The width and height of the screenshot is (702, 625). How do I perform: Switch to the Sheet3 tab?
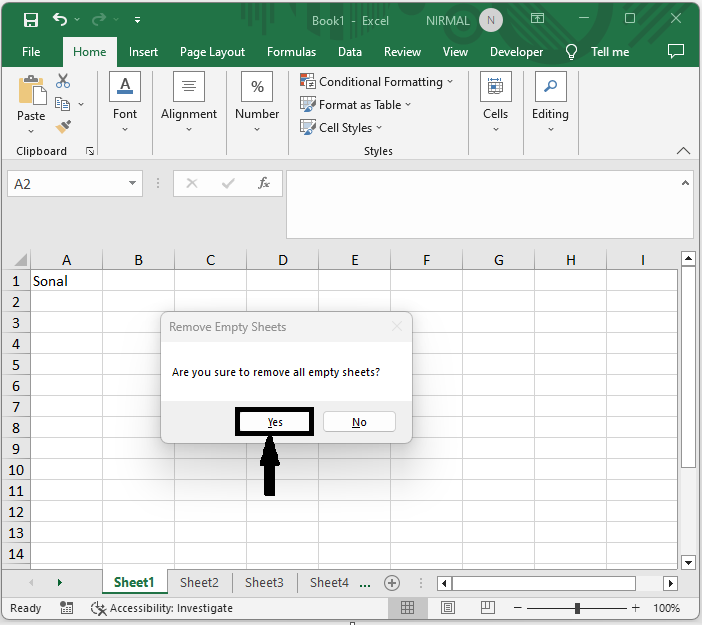click(264, 582)
